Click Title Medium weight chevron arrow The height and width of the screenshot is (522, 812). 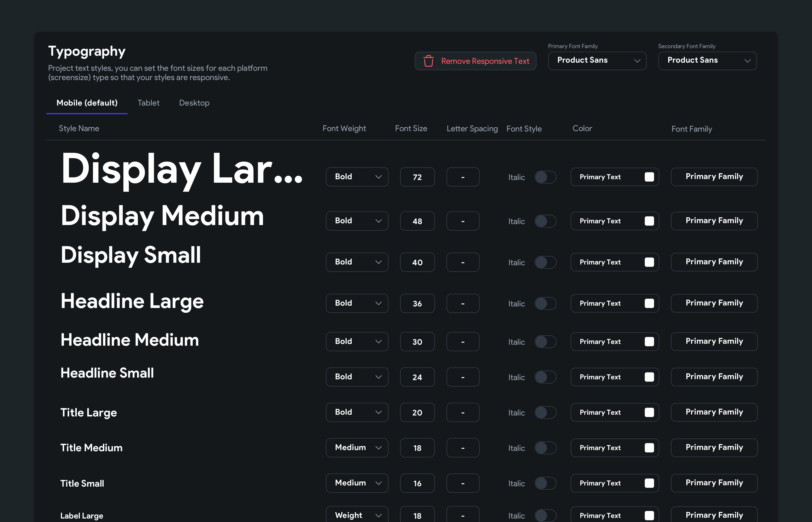pyautogui.click(x=379, y=448)
